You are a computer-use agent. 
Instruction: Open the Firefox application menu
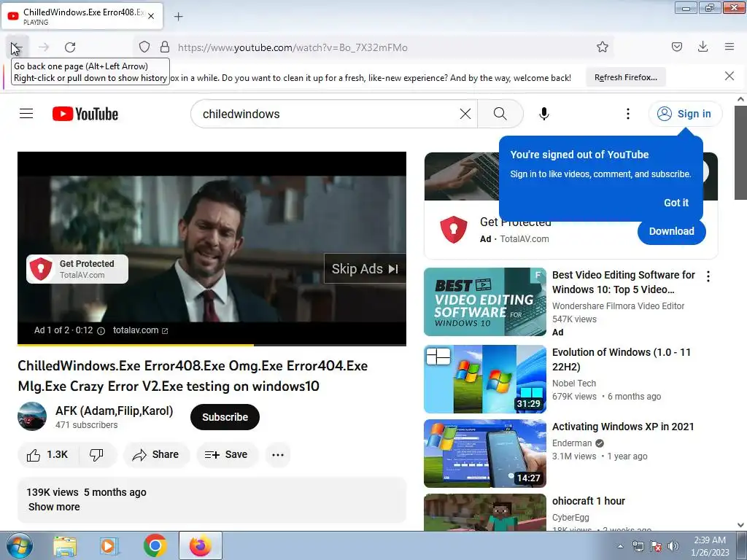click(729, 47)
